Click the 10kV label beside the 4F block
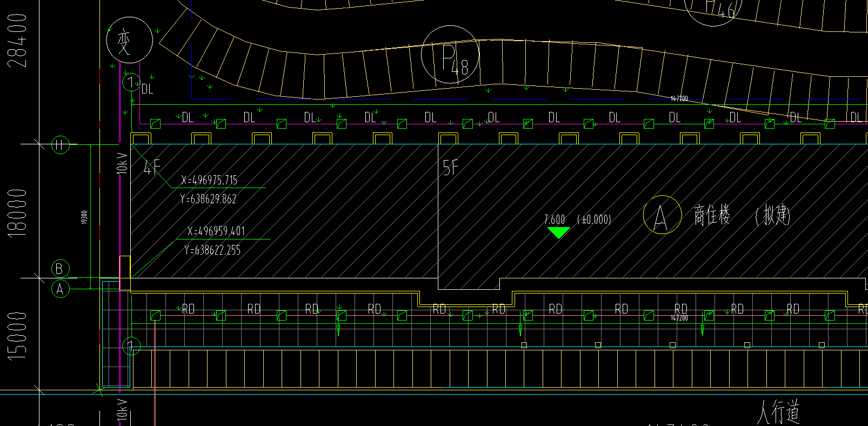The height and width of the screenshot is (426, 868). pyautogui.click(x=122, y=163)
